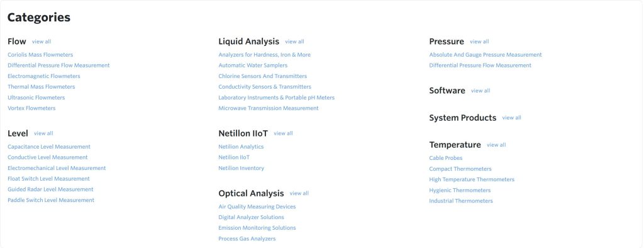Open Coriolis Mass Flowmeters link

pos(40,55)
